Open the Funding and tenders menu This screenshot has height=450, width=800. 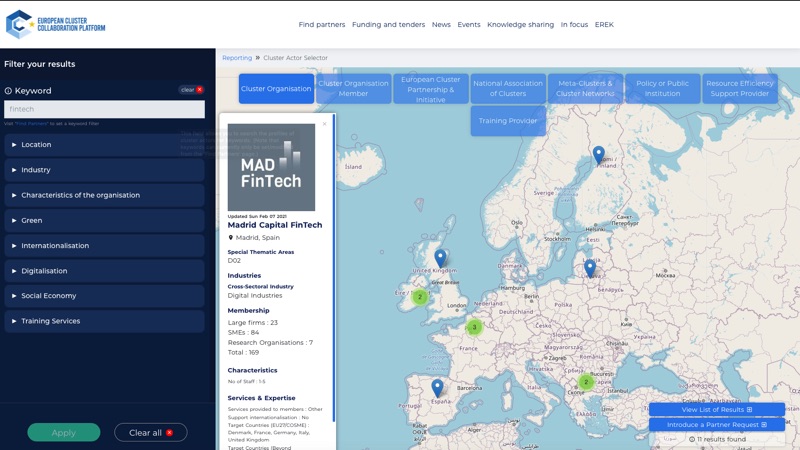[x=388, y=24]
